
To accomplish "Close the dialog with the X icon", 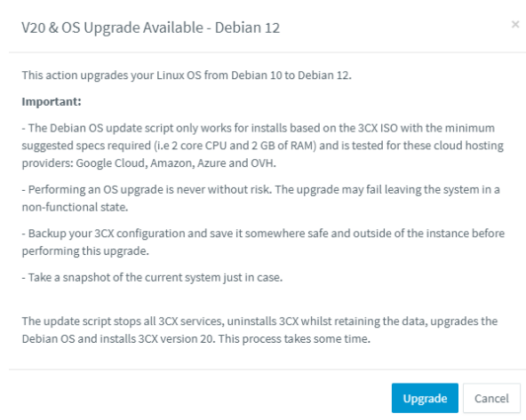I will [x=515, y=25].
